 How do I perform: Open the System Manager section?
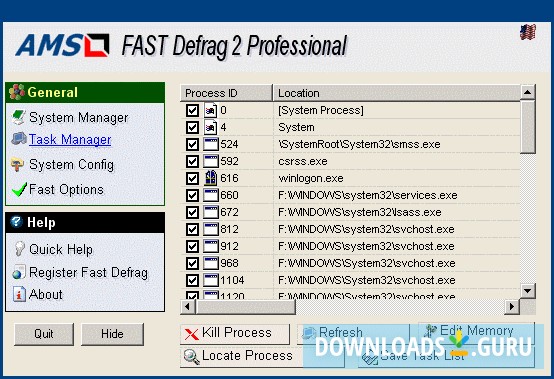tap(78, 118)
